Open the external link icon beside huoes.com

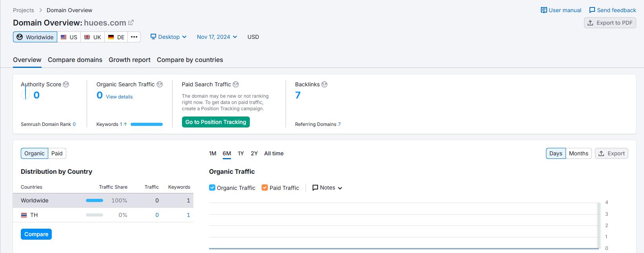[x=131, y=23]
